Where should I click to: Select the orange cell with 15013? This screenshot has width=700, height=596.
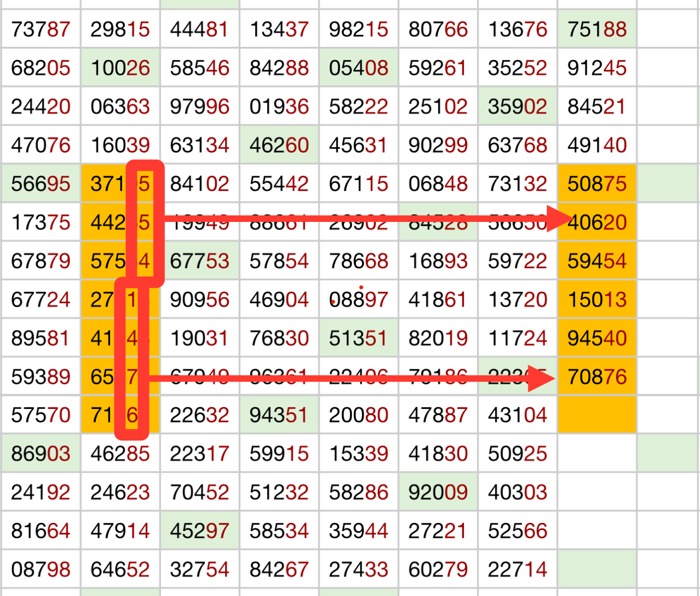point(597,299)
